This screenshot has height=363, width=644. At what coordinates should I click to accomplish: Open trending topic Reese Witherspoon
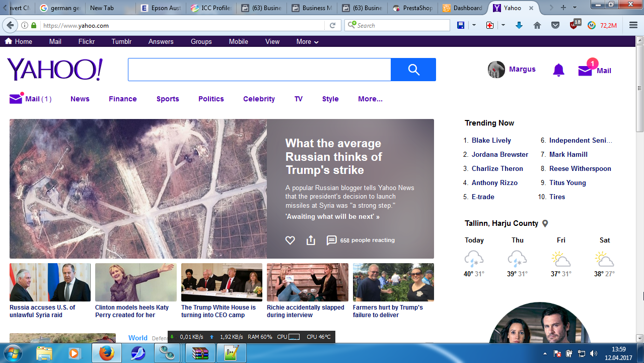click(580, 168)
